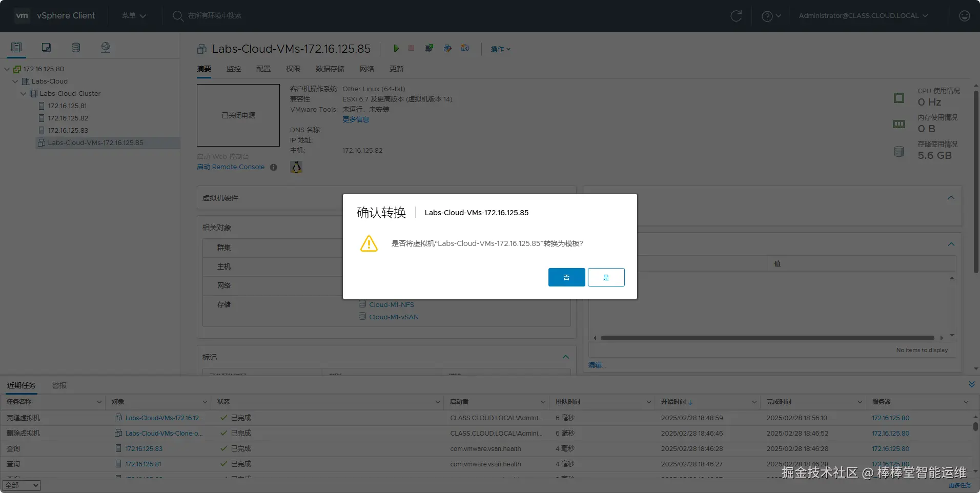Collapse the recent tasks panel with double chevron
980x493 pixels.
point(971,384)
